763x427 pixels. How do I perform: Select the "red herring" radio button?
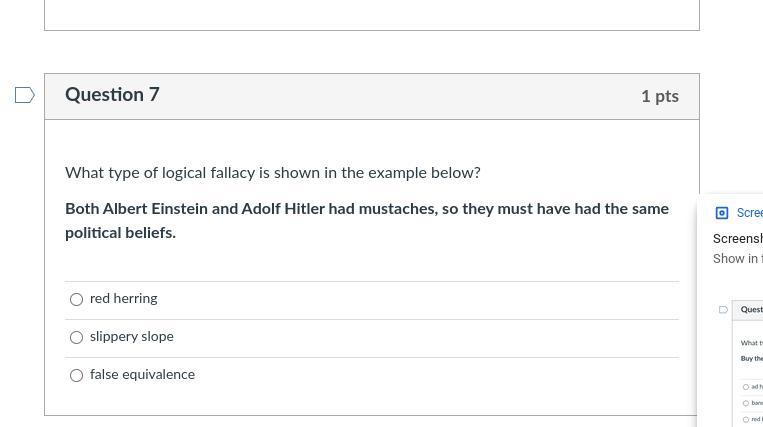76,299
